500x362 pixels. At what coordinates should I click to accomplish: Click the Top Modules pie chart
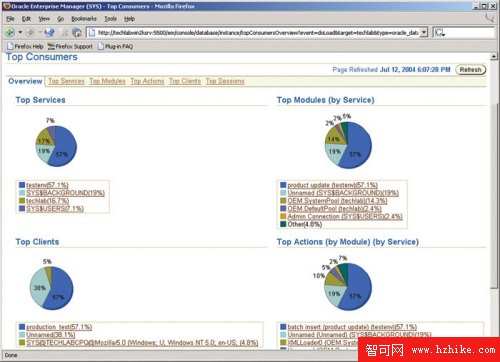click(348, 145)
